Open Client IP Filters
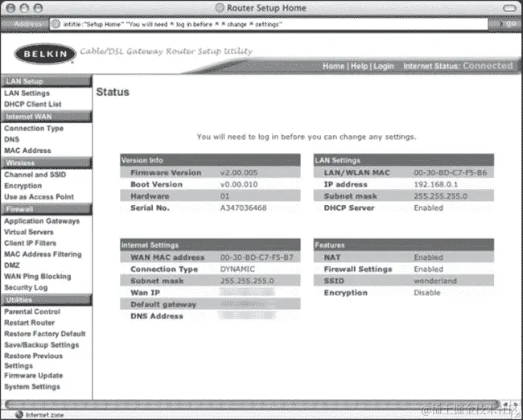The image size is (523, 420). coord(31,243)
